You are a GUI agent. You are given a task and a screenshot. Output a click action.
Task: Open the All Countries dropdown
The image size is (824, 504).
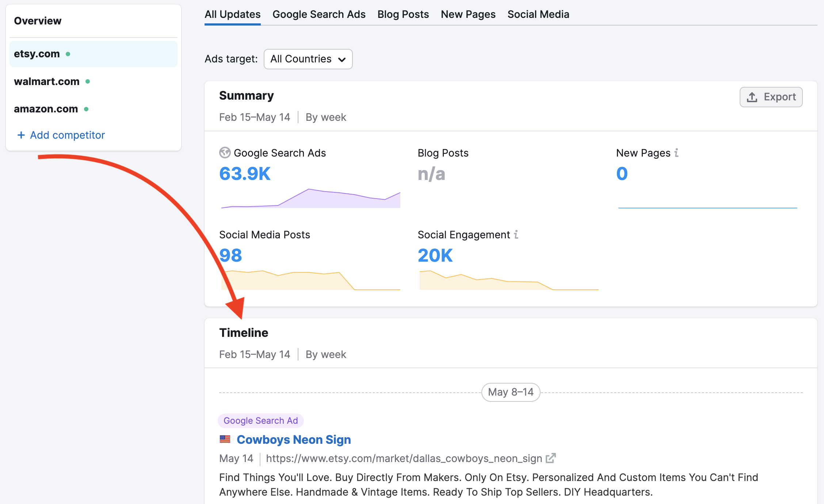(x=308, y=59)
